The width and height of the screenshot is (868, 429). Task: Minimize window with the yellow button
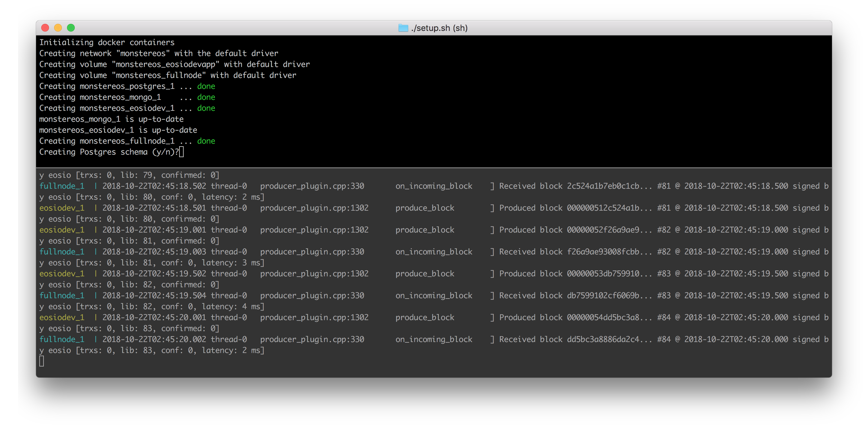pos(58,28)
